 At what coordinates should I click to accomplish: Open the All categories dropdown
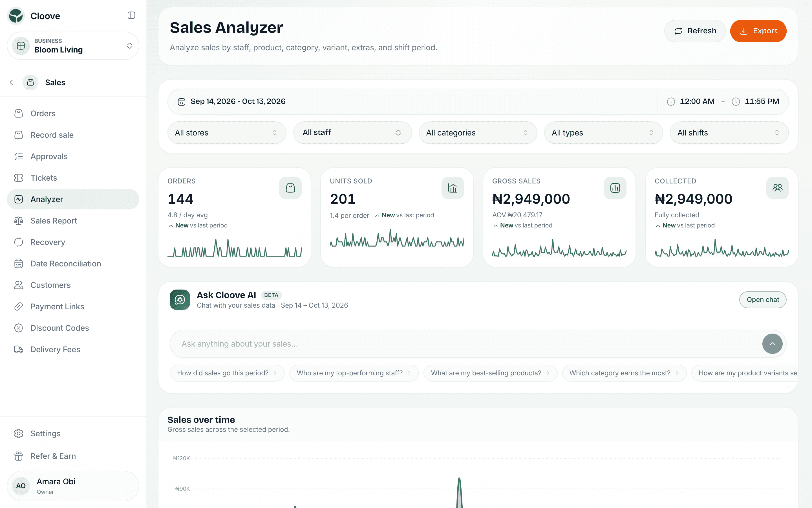478,133
